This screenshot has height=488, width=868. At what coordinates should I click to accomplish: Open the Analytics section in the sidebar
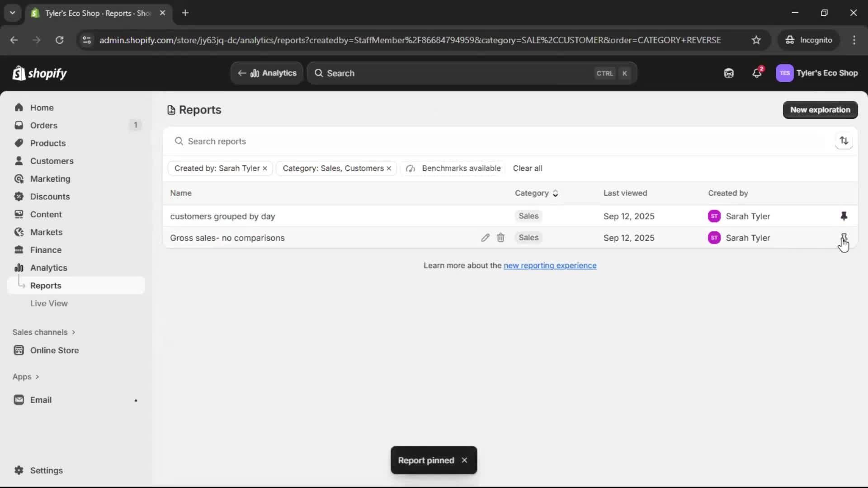pyautogui.click(x=48, y=267)
